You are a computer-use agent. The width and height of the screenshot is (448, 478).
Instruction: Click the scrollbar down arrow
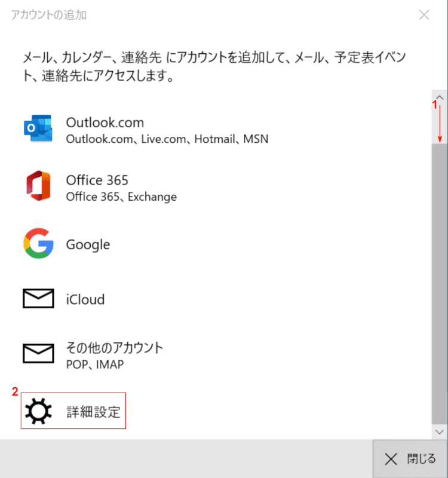[x=440, y=432]
